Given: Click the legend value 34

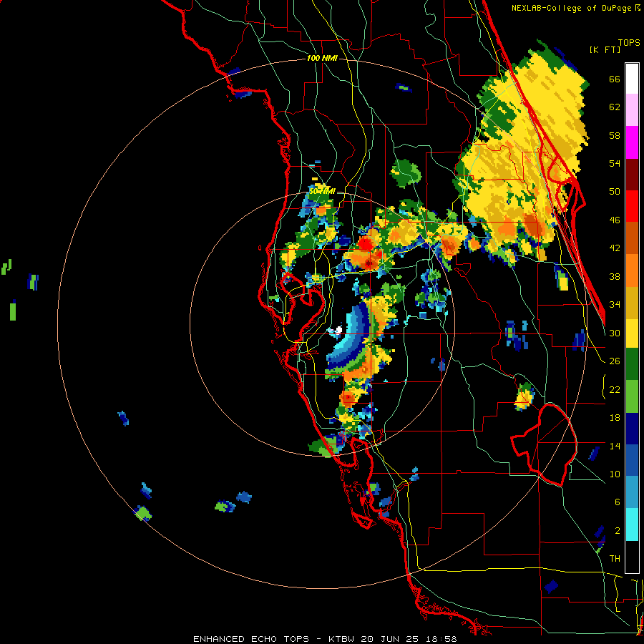Looking at the screenshot, I should coord(615,305).
